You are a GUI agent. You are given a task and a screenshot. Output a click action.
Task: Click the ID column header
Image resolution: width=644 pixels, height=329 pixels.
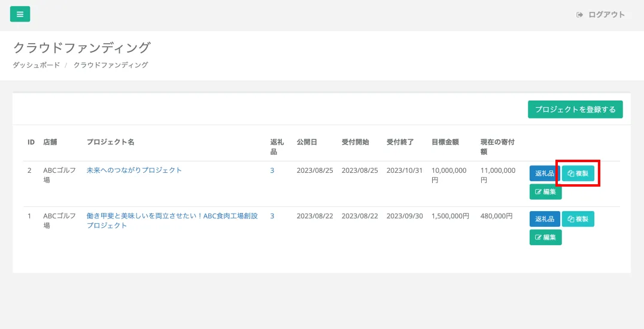(31, 142)
